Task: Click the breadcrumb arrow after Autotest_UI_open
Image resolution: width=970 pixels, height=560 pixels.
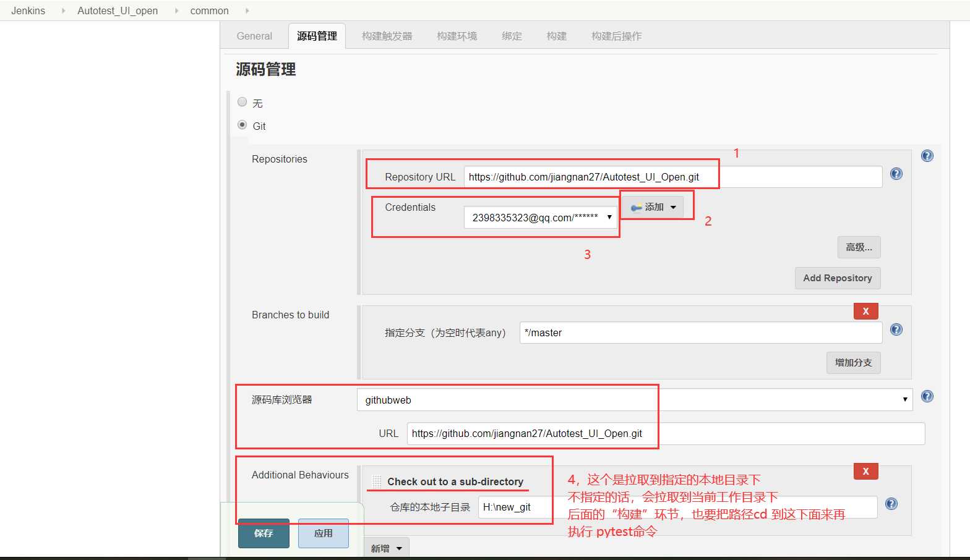Action: [x=176, y=11]
